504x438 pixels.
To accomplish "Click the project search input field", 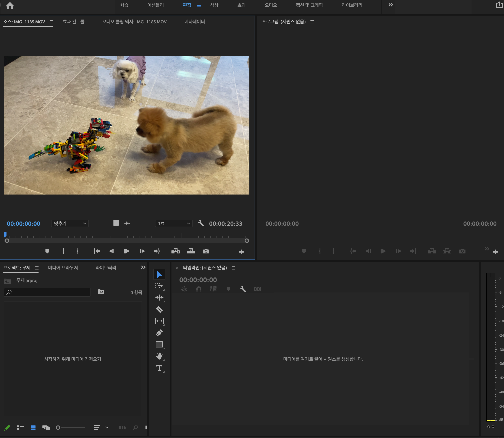I will point(49,292).
